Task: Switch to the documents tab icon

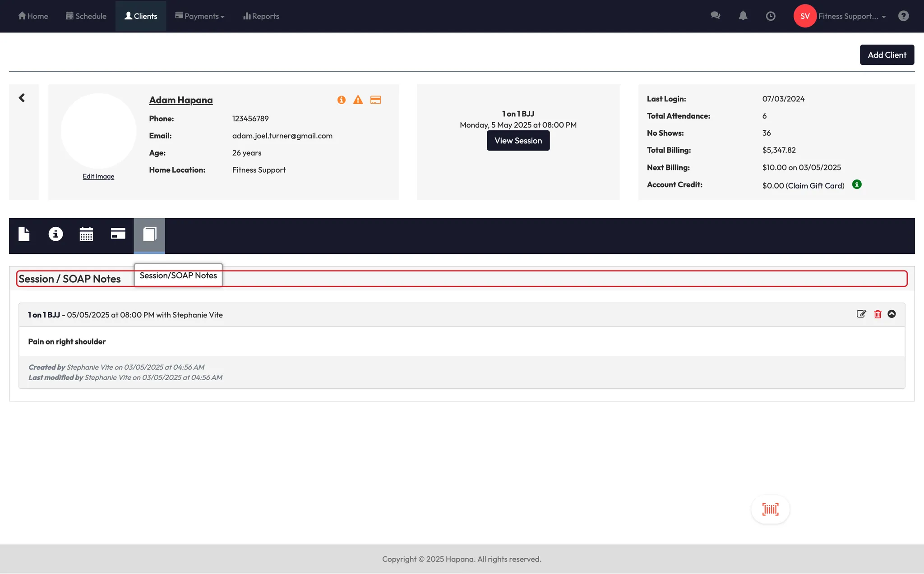Action: tap(24, 234)
